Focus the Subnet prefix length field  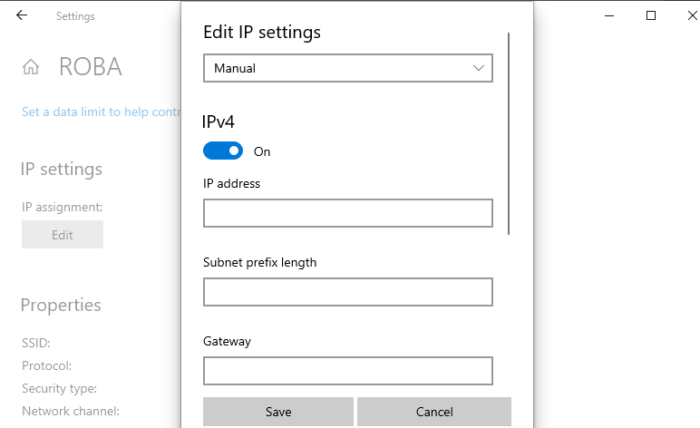point(348,292)
